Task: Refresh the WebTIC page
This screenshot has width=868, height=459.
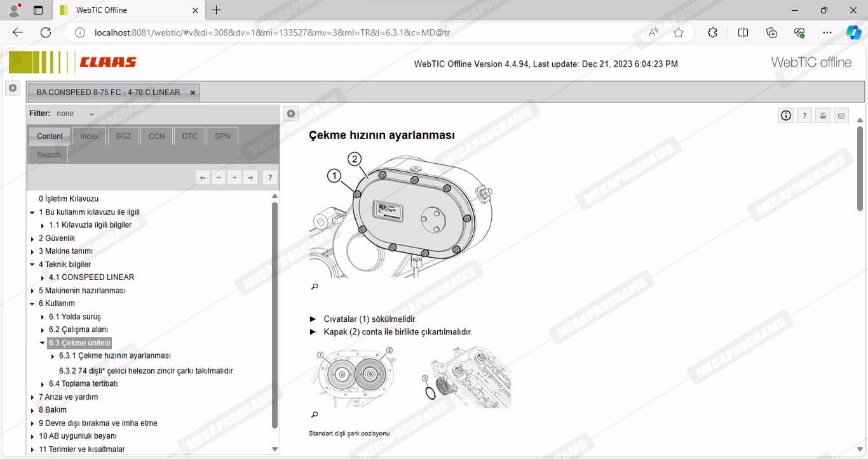Action: tap(46, 32)
